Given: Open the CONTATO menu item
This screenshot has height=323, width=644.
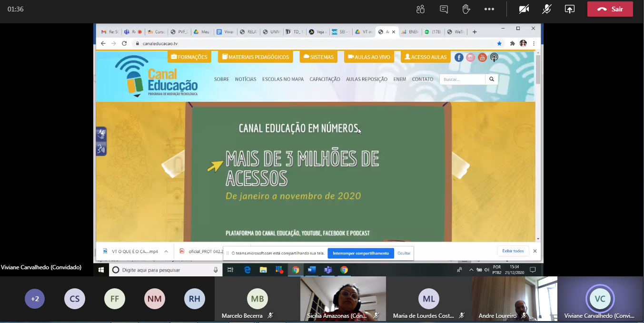Looking at the screenshot, I should (x=423, y=79).
